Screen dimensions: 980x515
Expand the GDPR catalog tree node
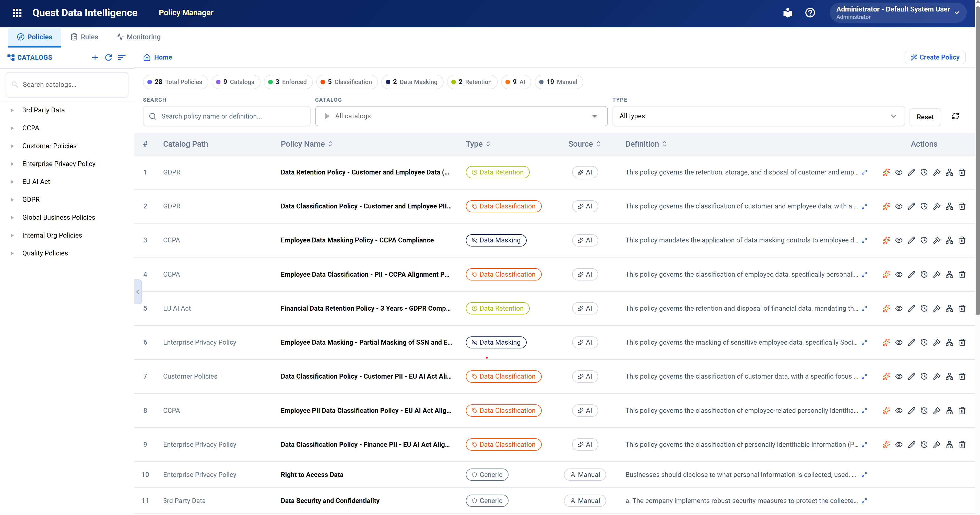(x=12, y=200)
